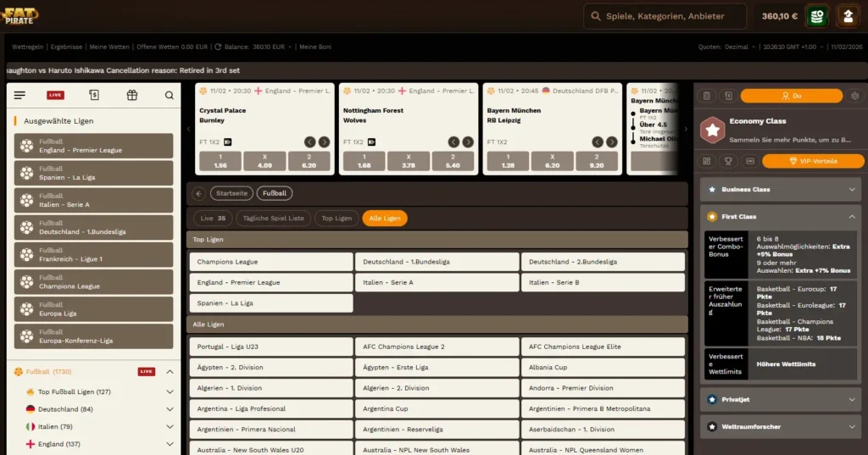This screenshot has width=868, height=455.
Task: Click the VIP-Vorteile button
Action: click(813, 161)
